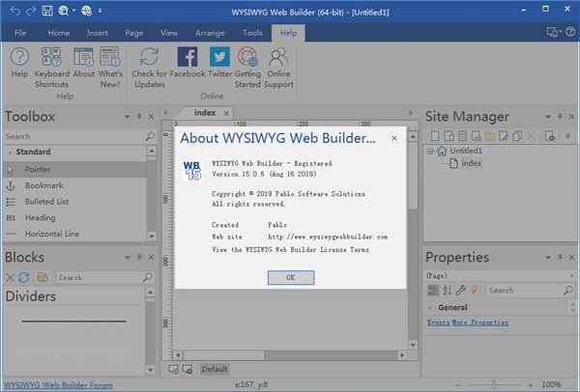Click the zoom out minus button

(x=458, y=385)
